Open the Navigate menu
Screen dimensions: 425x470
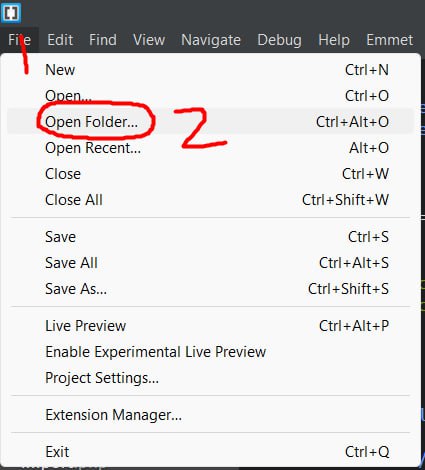coord(211,40)
